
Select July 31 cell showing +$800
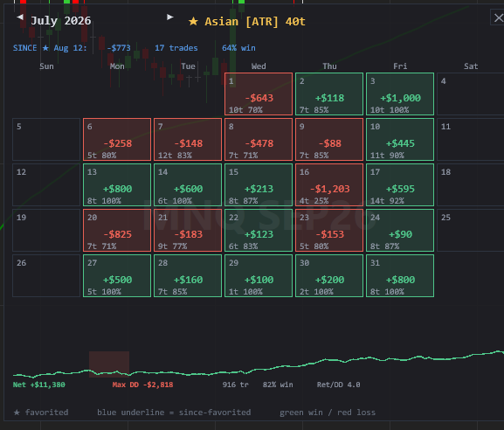pos(400,275)
